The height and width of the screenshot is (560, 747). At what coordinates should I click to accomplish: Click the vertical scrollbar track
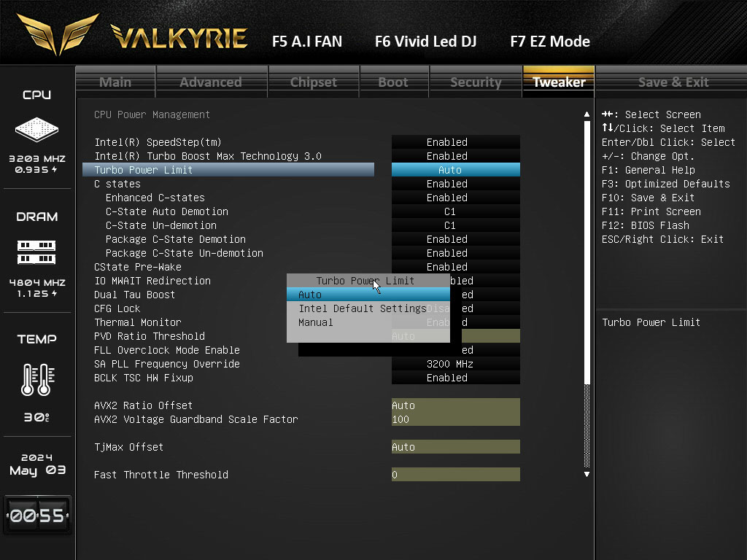(587, 292)
